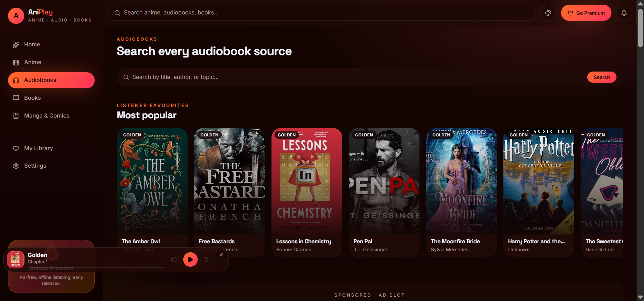Click the Golden track title in player
Image resolution: width=644 pixels, height=301 pixels.
coord(37,255)
